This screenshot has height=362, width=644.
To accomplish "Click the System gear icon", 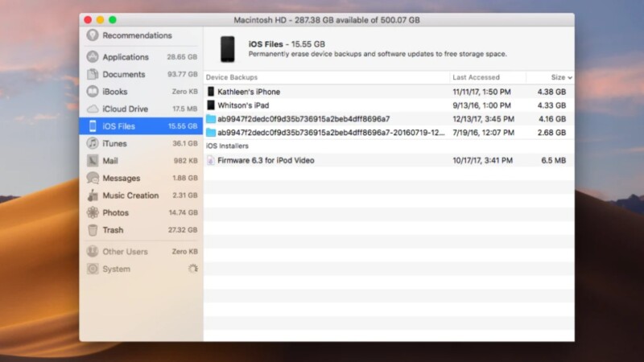I will click(x=93, y=269).
